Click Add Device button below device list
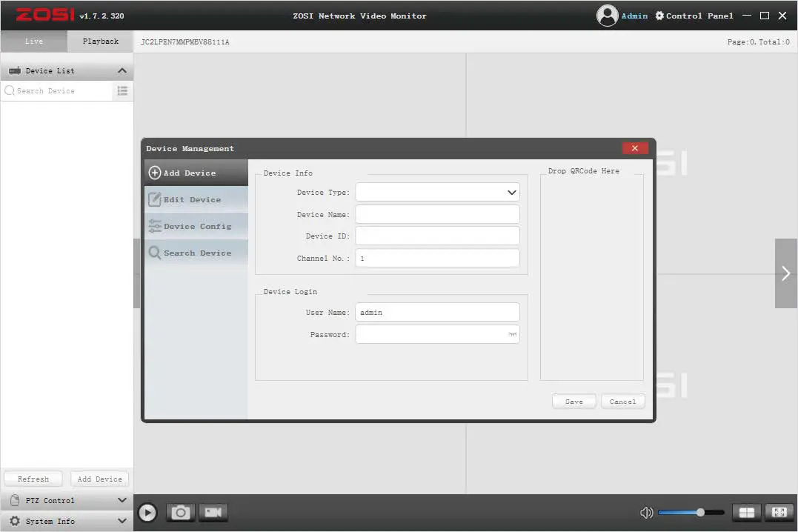The height and width of the screenshot is (532, 798). point(100,479)
